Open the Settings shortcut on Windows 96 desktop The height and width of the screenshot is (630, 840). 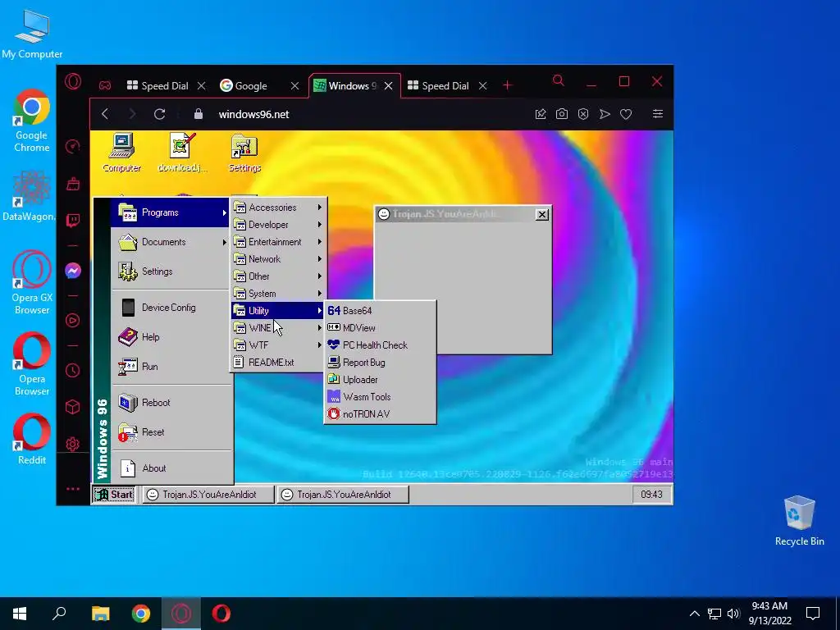(244, 153)
